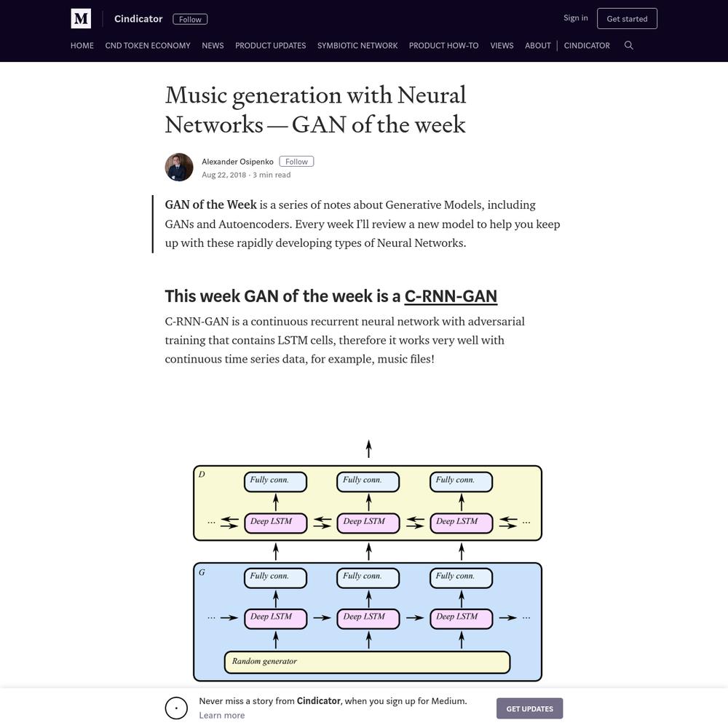Viewport: 728px width, 728px height.
Task: Open the C-RNN-GAN hyperlink
Action: point(451,296)
